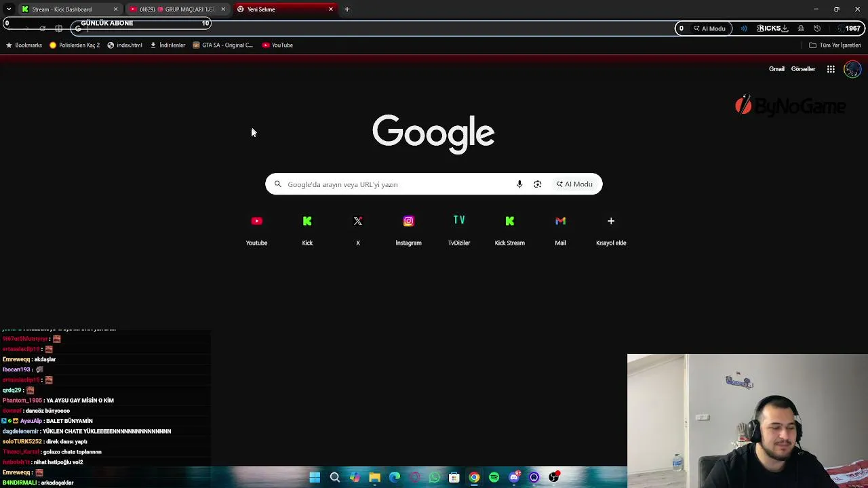Open the Bookmarks bookmark folder
This screenshot has height=488, width=868.
pyautogui.click(x=24, y=45)
